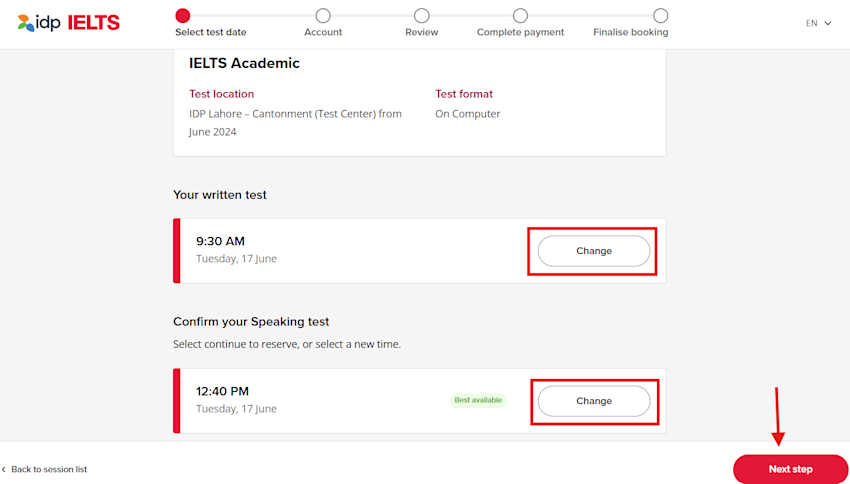Change the 12:40 PM Speaking test

pyautogui.click(x=594, y=401)
